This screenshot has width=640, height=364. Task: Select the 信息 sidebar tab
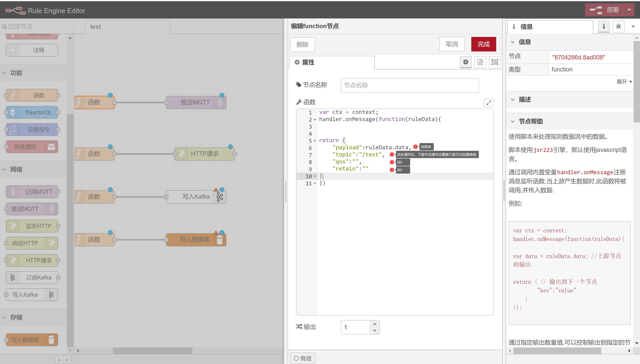click(550, 27)
